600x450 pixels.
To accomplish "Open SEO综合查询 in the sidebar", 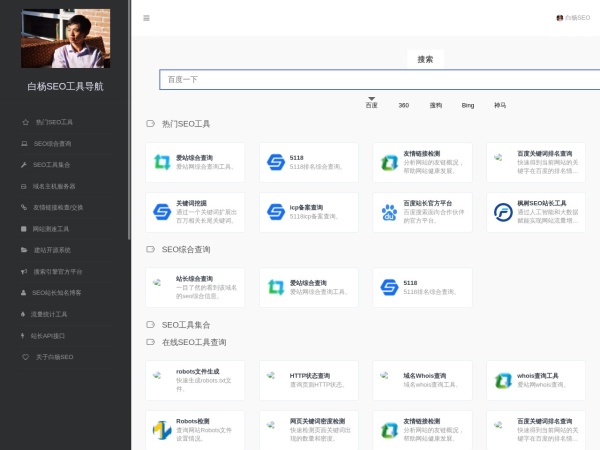I will (52, 143).
